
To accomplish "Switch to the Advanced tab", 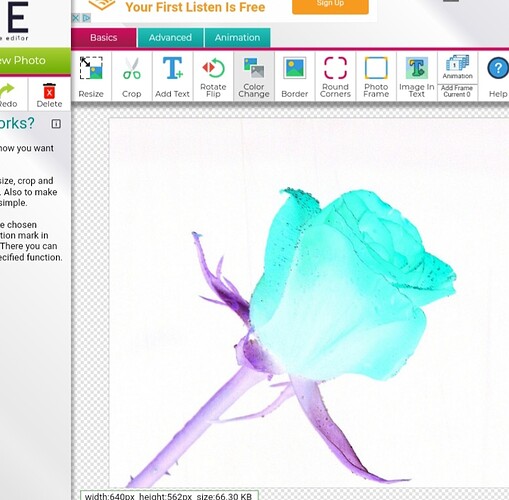I will [170, 37].
